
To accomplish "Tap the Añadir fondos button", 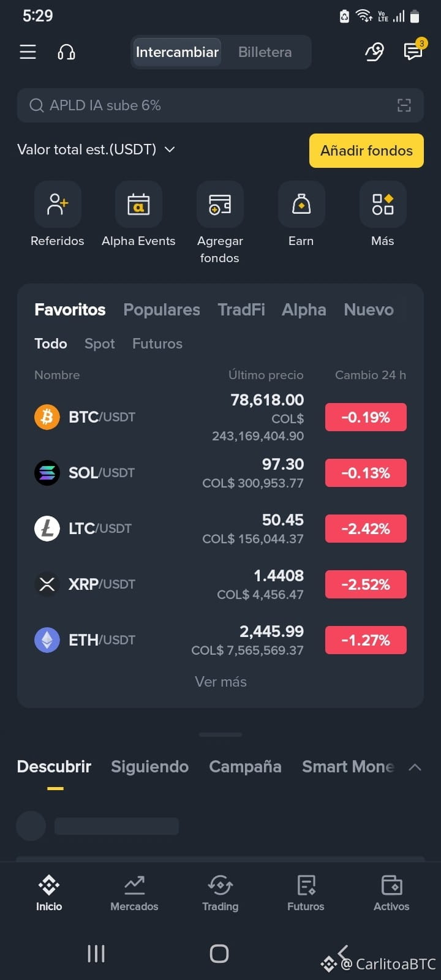I will (x=366, y=151).
